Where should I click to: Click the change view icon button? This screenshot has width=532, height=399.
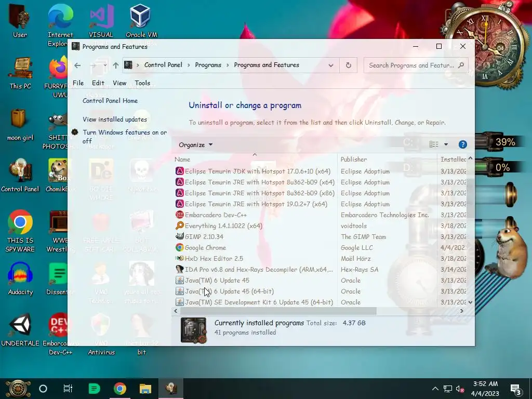point(434,144)
